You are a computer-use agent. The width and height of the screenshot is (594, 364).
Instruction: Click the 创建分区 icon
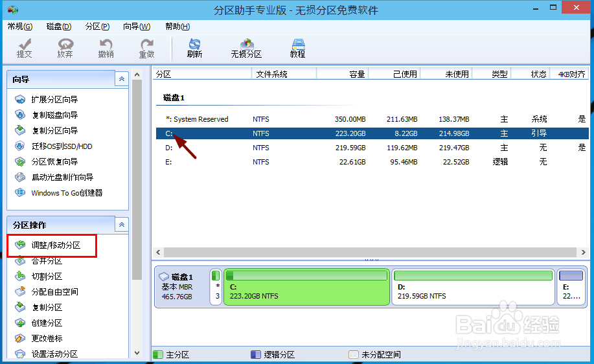click(x=20, y=323)
